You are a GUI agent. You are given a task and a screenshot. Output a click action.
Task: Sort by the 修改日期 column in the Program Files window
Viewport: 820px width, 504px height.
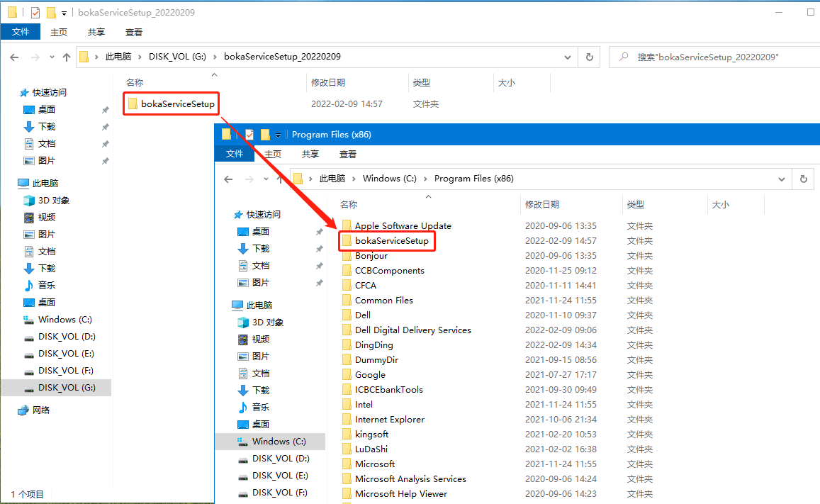pos(542,204)
